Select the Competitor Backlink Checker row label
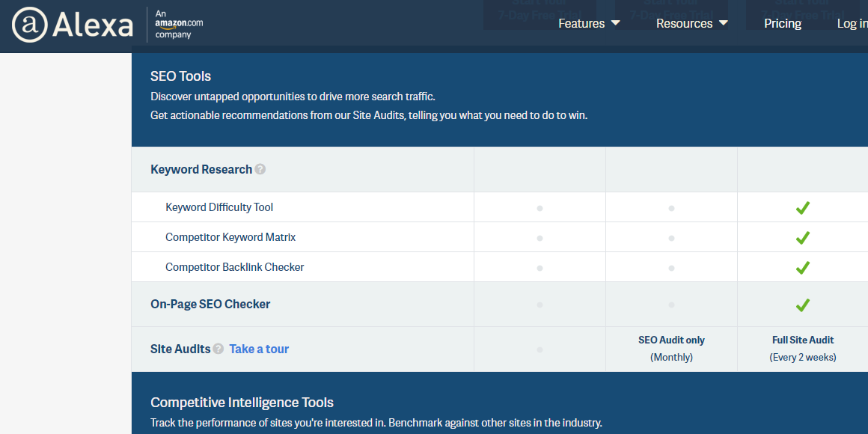Viewport: 868px width, 434px height. (x=235, y=267)
